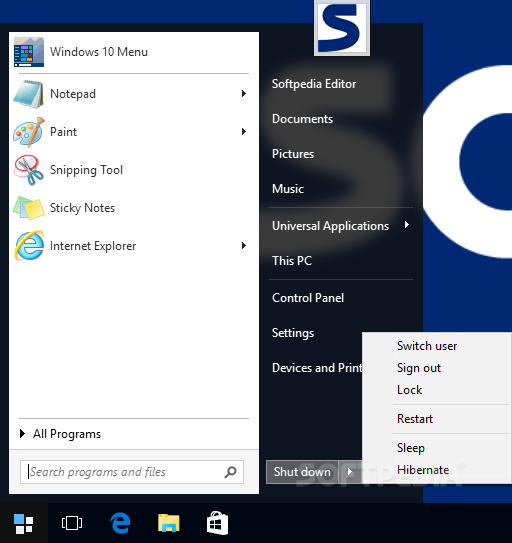Click the Universal Applications label
The height and width of the screenshot is (543, 512).
click(330, 226)
